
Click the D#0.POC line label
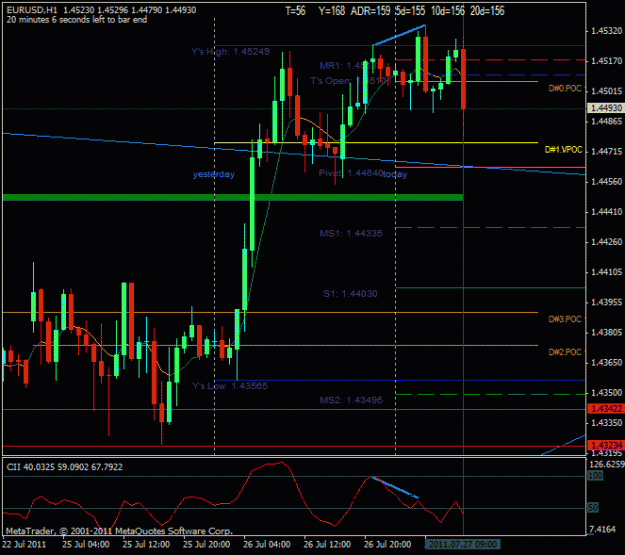[x=565, y=89]
